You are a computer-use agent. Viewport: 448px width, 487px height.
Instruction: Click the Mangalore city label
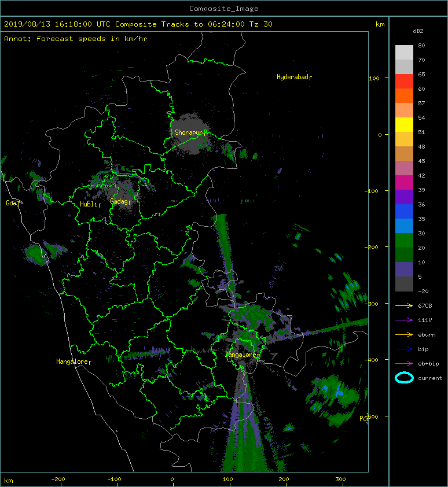click(x=74, y=361)
